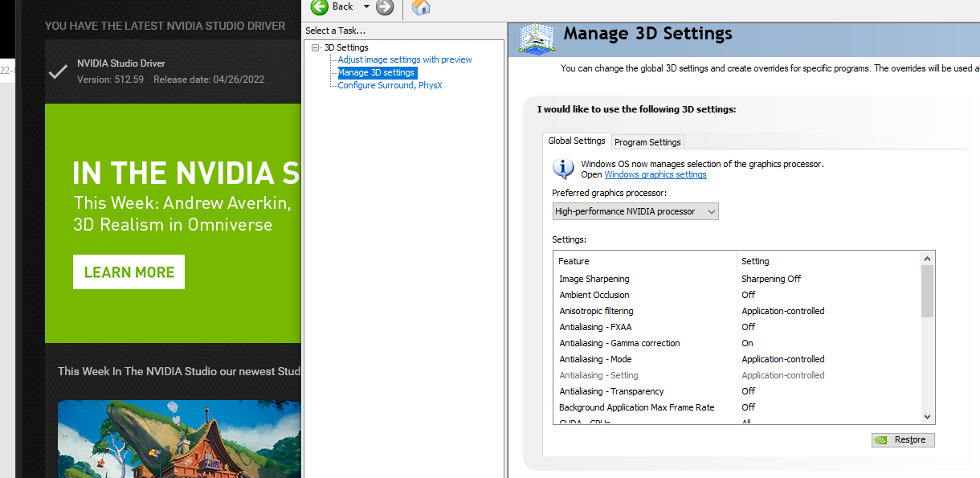The width and height of the screenshot is (980, 478).
Task: Select Manage 3D settings in the task tree
Action: click(377, 72)
